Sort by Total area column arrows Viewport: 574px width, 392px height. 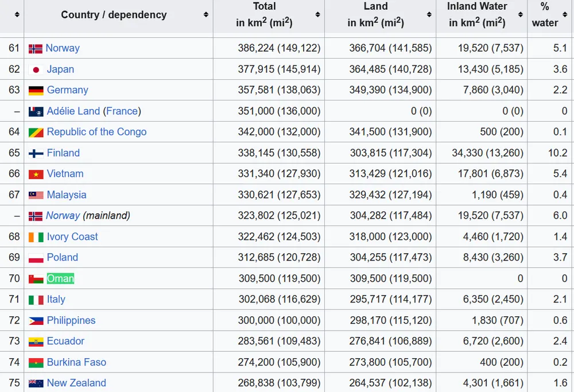click(317, 15)
